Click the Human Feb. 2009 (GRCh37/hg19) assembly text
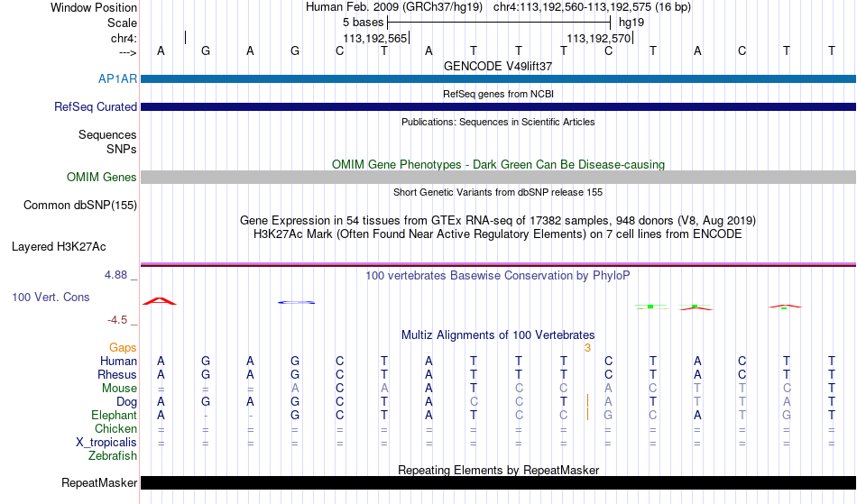This screenshot has width=857, height=504. pos(394,7)
